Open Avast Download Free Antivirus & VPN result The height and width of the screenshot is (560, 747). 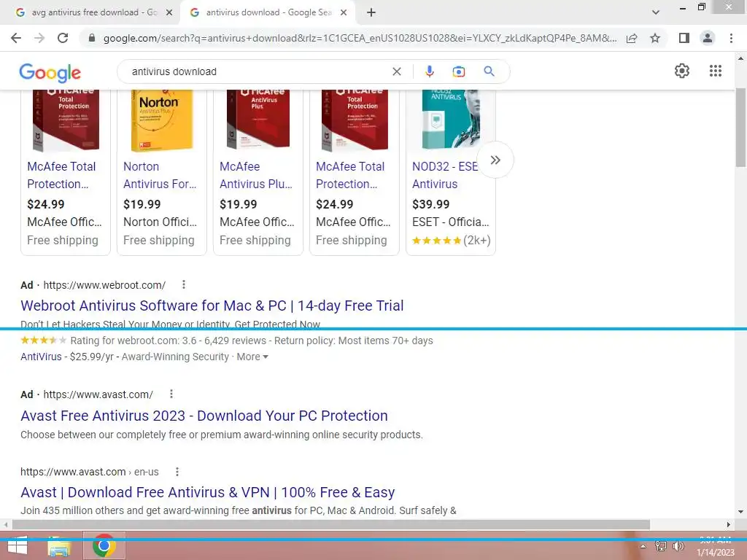(x=208, y=492)
